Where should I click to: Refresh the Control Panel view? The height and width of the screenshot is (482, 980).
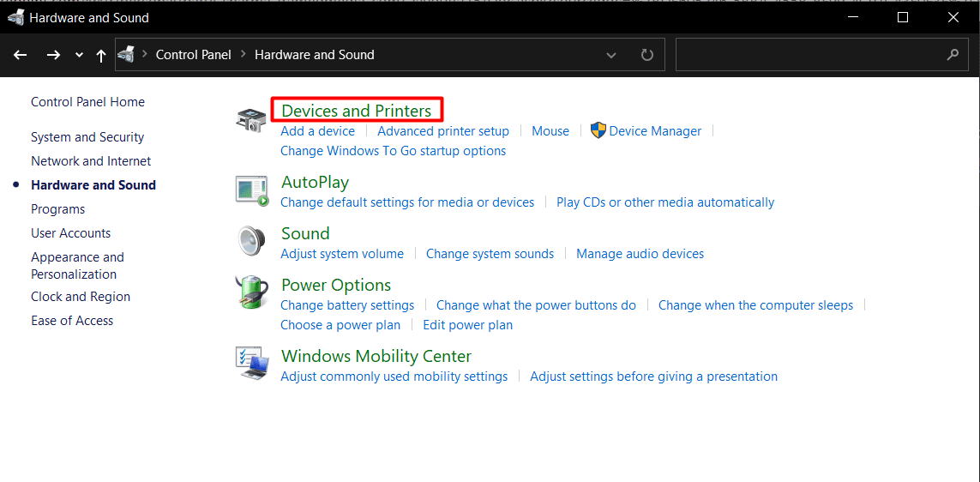coord(646,55)
